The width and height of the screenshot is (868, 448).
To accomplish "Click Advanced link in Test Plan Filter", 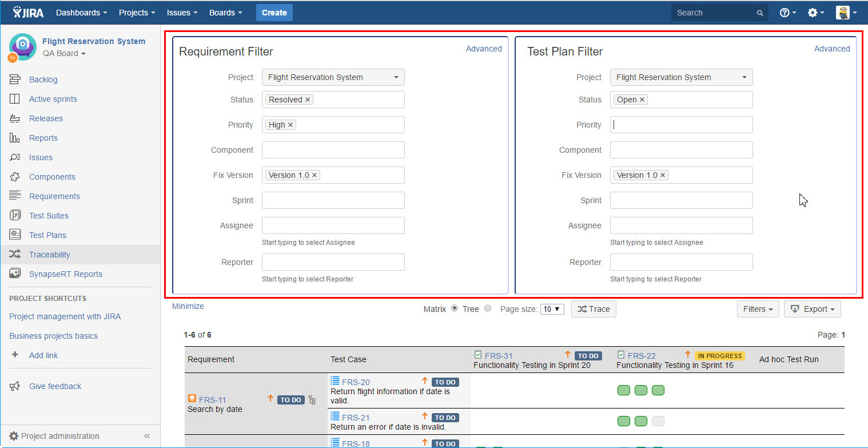I will coord(832,49).
